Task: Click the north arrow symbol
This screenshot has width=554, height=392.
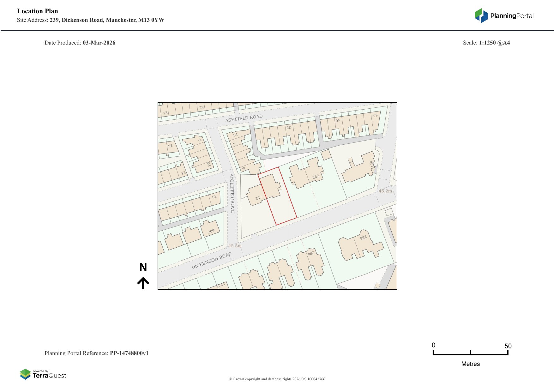Action: tap(143, 283)
